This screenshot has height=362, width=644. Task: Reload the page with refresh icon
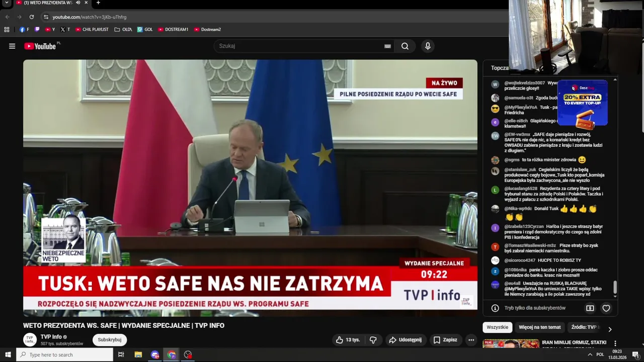point(32,17)
